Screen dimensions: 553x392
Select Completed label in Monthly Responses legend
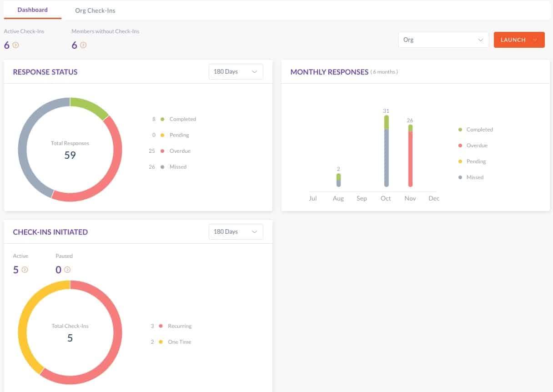coord(480,130)
